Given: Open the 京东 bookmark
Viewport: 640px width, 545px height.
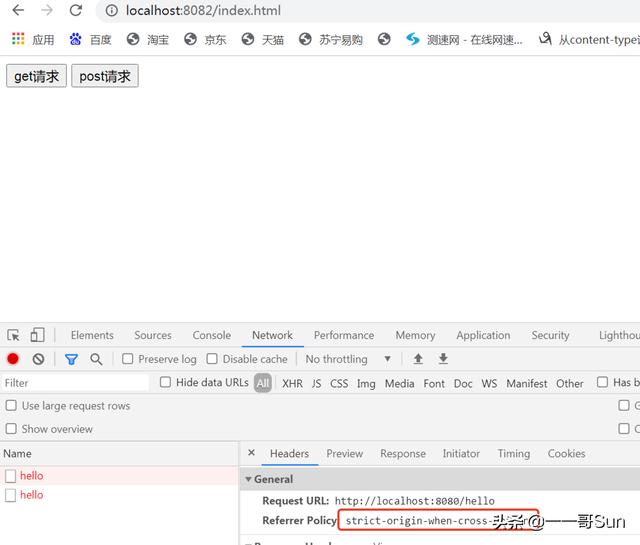Looking at the screenshot, I should 205,40.
